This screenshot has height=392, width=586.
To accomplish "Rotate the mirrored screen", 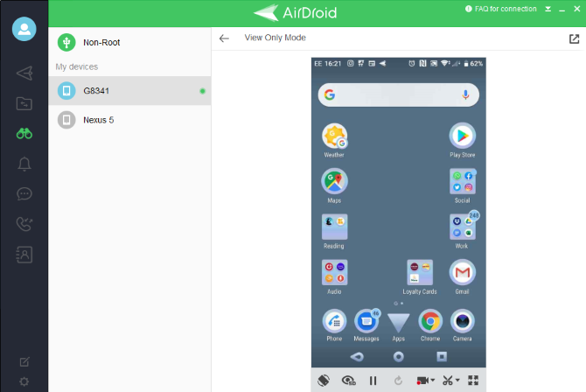I will tap(324, 381).
